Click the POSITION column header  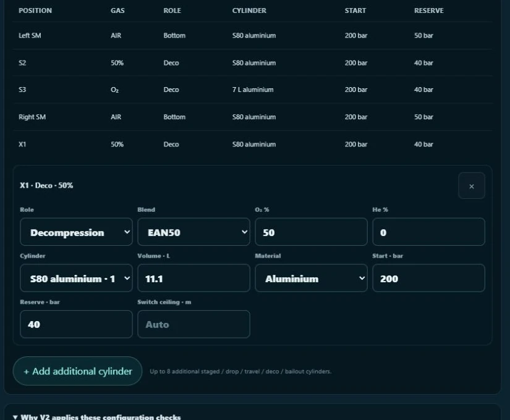click(35, 10)
